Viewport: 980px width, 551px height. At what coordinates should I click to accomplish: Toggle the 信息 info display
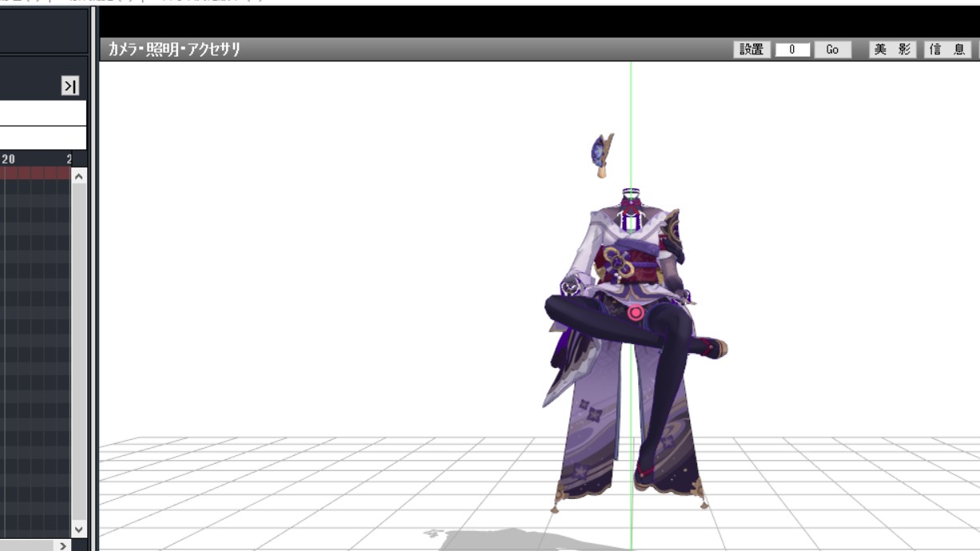pyautogui.click(x=948, y=50)
